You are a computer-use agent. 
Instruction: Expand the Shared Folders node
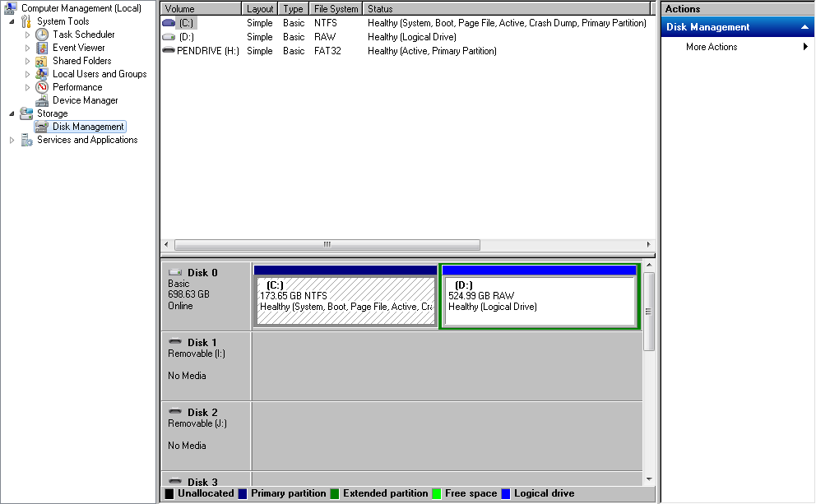[28, 61]
